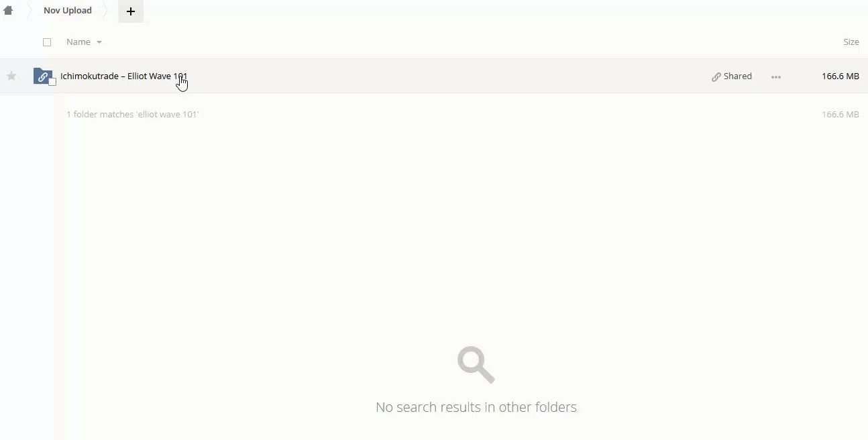Viewport: 868px width, 440px height.
Task: Tick the select-all checkbox beside Name
Action: (47, 42)
